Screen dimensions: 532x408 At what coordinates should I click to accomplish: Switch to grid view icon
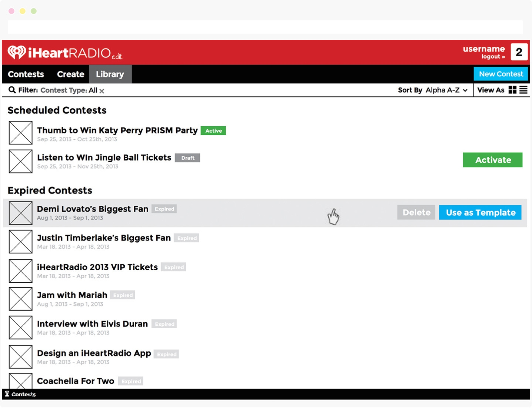[x=512, y=90]
